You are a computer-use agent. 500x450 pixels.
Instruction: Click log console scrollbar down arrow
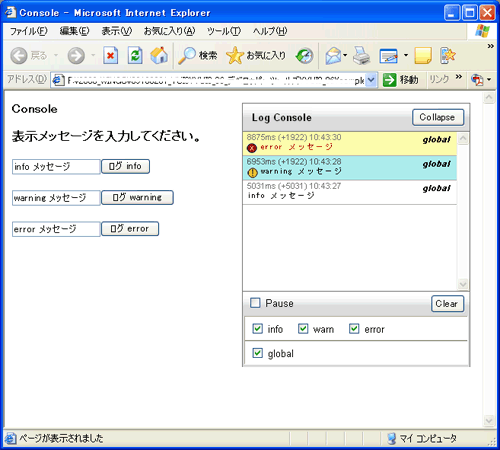point(463,284)
